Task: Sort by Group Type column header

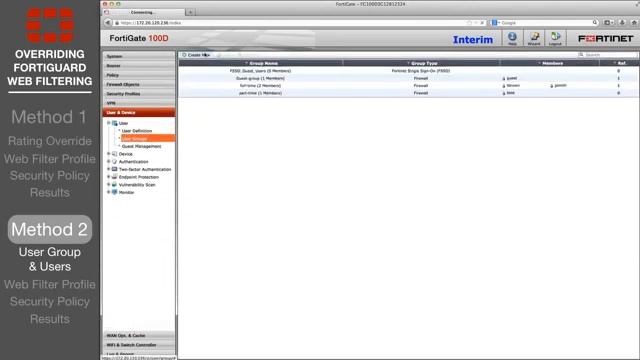Action: pos(422,63)
